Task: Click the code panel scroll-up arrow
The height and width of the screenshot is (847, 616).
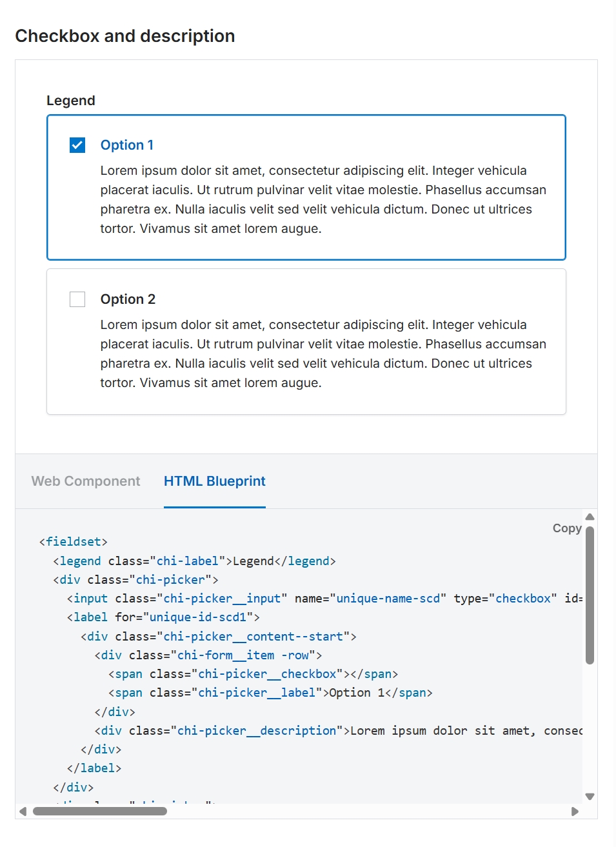Action: (590, 517)
